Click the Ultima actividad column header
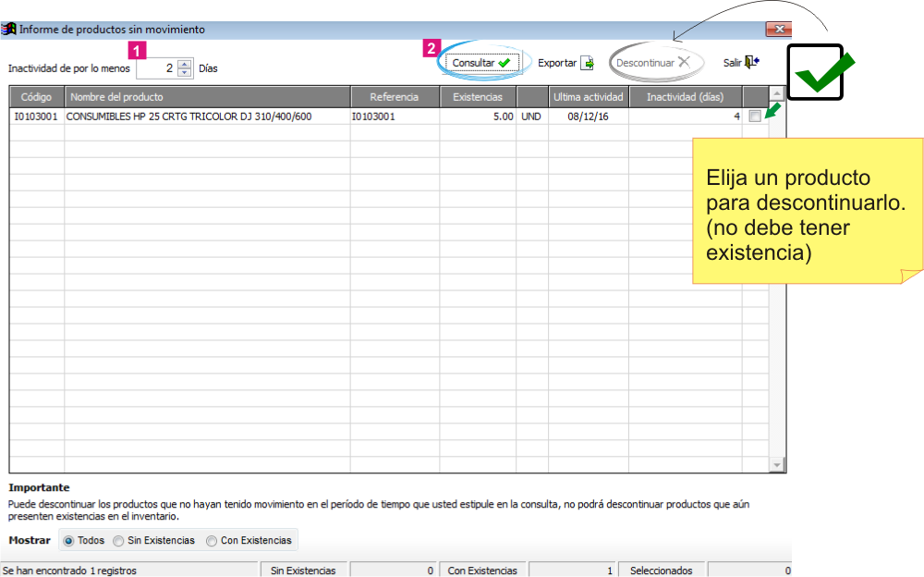The height and width of the screenshot is (577, 924). pyautogui.click(x=588, y=97)
